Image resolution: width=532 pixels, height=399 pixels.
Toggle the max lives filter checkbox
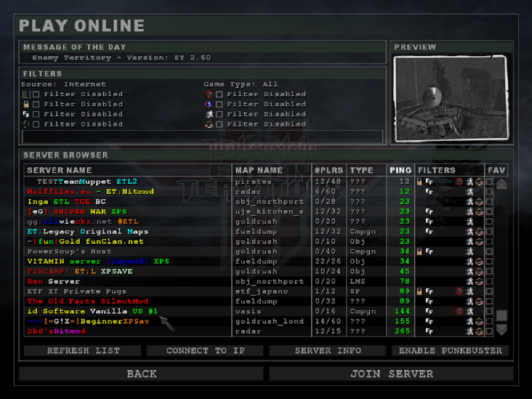click(220, 94)
